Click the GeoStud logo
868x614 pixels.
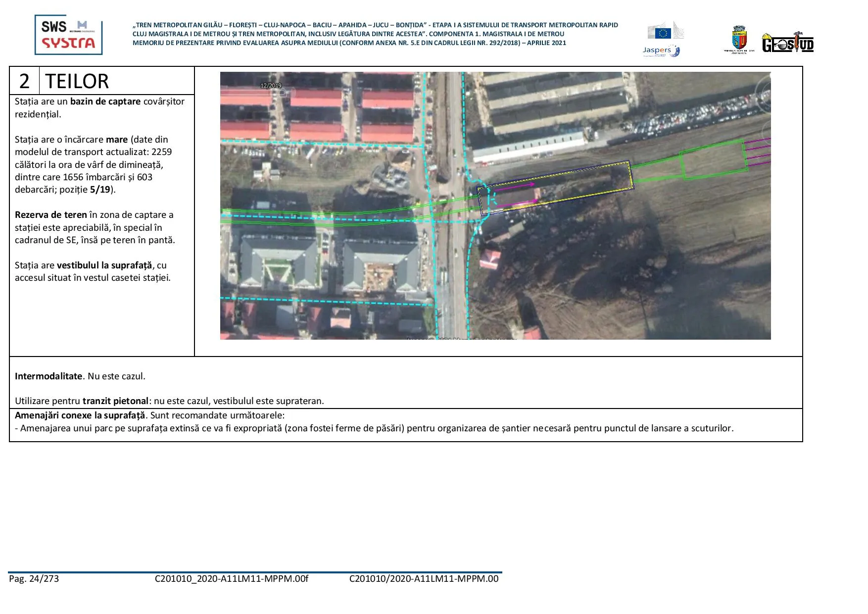point(787,43)
